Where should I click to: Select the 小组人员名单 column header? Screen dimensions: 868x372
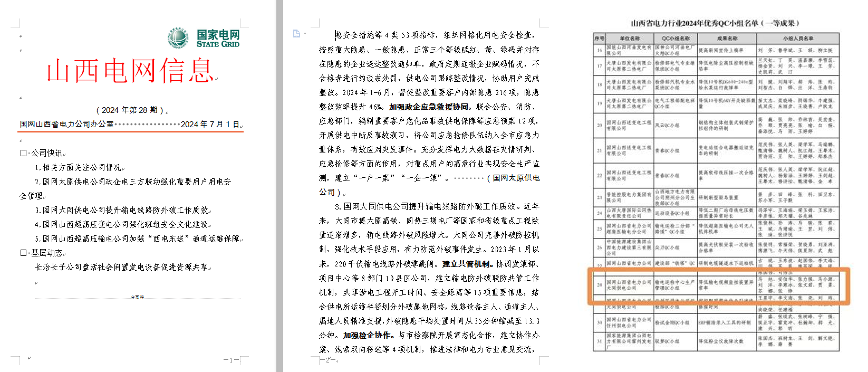point(797,39)
